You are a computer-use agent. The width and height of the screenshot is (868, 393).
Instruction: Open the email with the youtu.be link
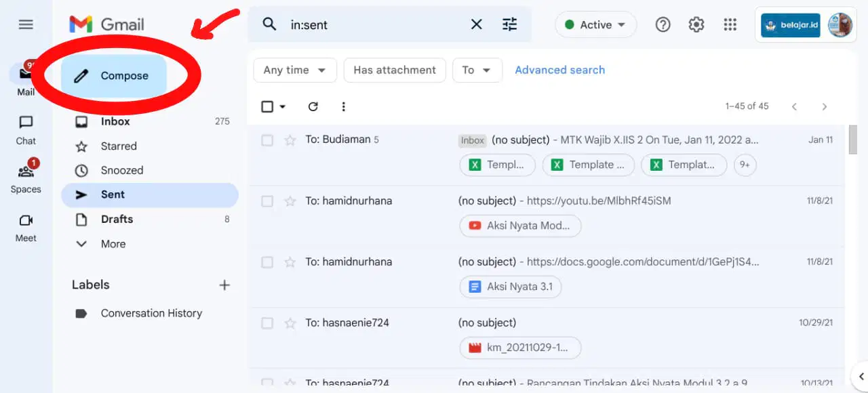coord(546,216)
